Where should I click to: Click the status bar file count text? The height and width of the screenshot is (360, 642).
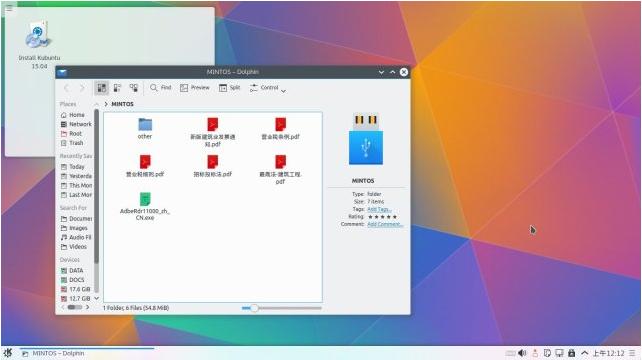(136, 308)
